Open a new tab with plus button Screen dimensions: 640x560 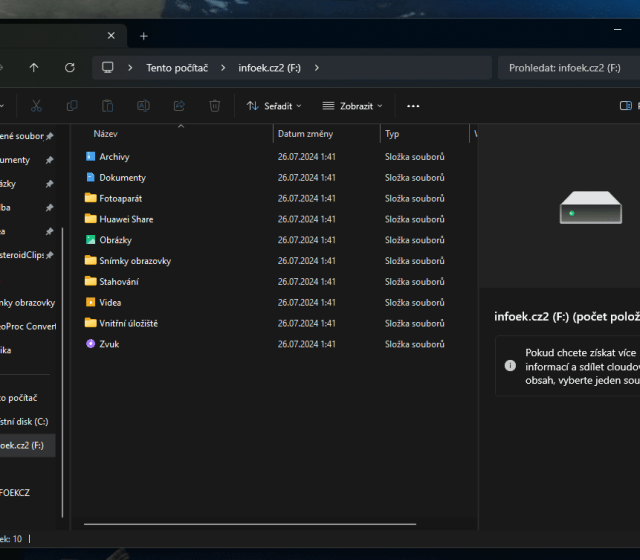143,36
